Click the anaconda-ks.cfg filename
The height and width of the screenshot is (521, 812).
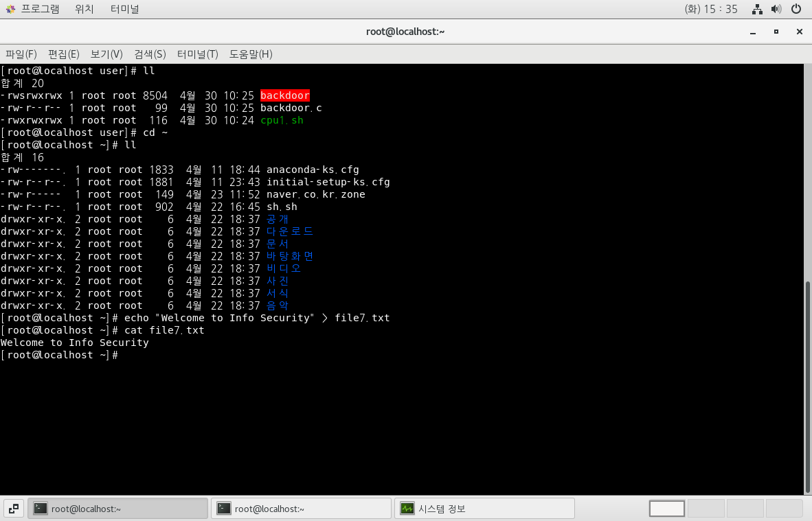point(313,170)
